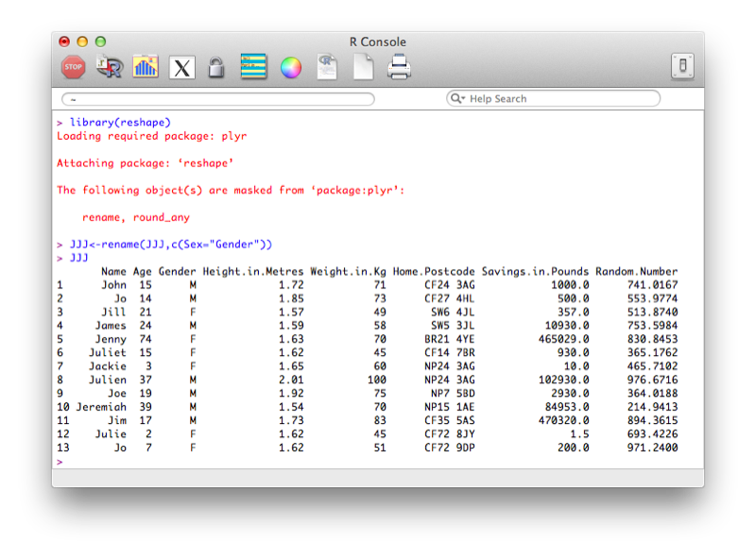Click random number '741.0167'
Screen dimensions: 756x559
(652, 285)
